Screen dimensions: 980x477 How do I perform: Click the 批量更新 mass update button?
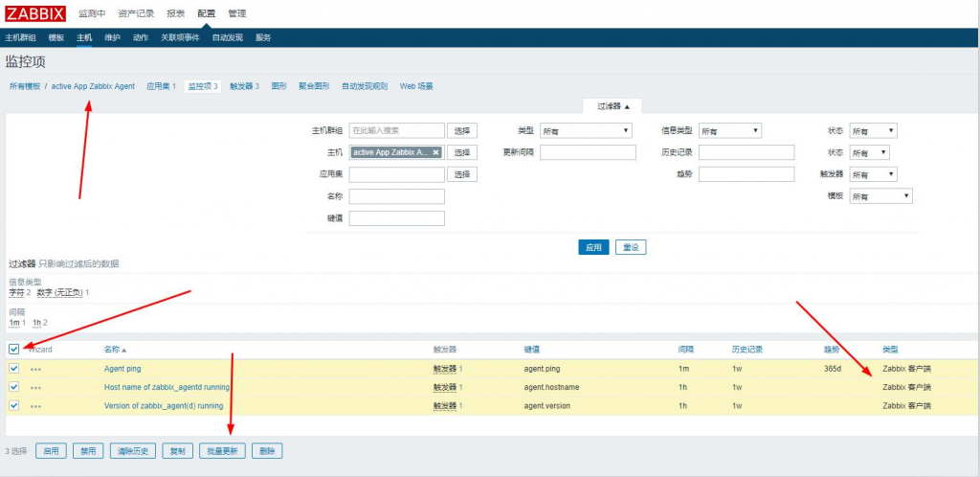pyautogui.click(x=222, y=451)
